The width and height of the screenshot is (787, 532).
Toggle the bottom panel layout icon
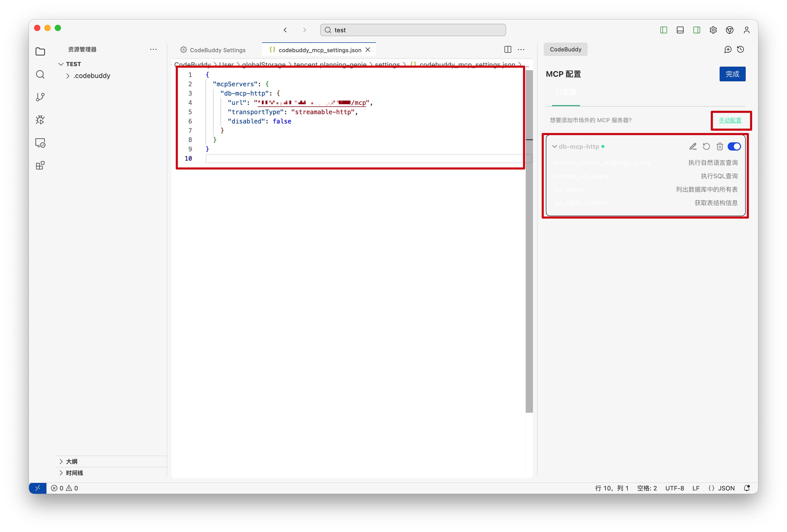point(680,30)
